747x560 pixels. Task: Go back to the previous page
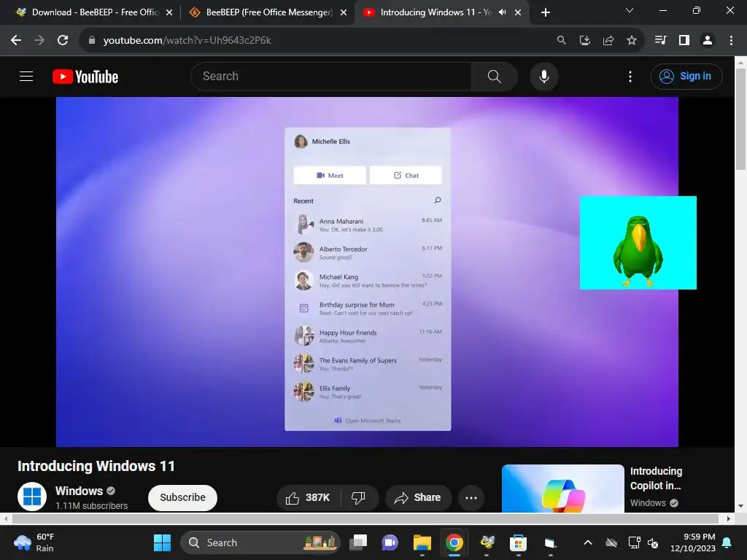pyautogui.click(x=16, y=41)
